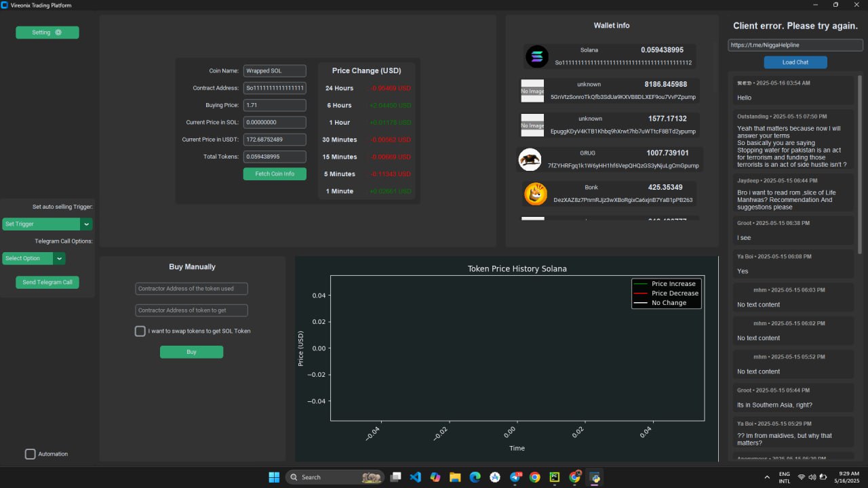Launch PyCharm from the taskbar
Screen dimensions: 868x488
[x=554, y=477]
